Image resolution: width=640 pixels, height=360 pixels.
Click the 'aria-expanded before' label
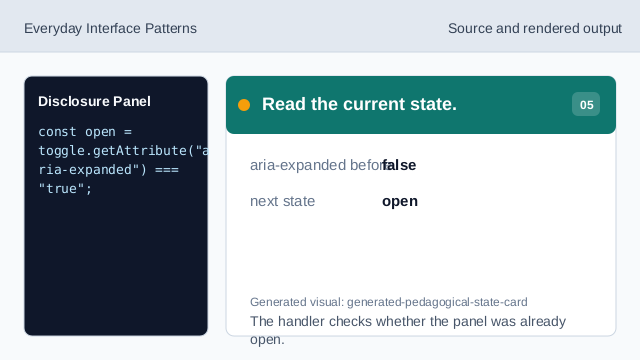321,165
